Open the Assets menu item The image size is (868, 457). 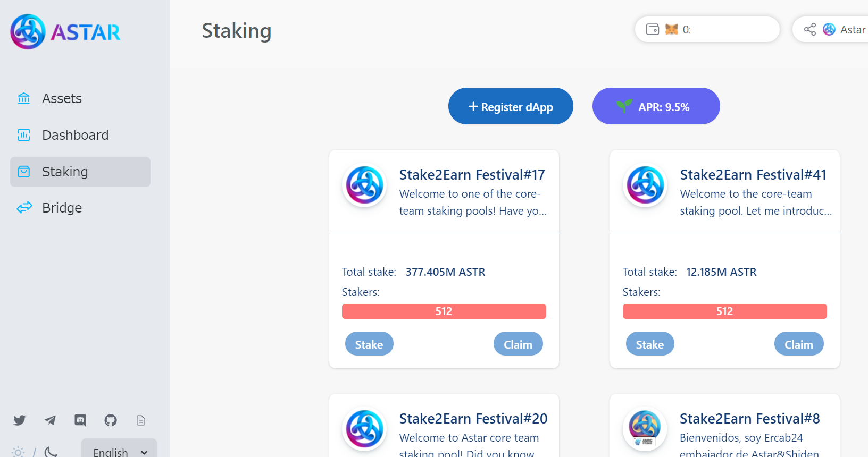62,98
